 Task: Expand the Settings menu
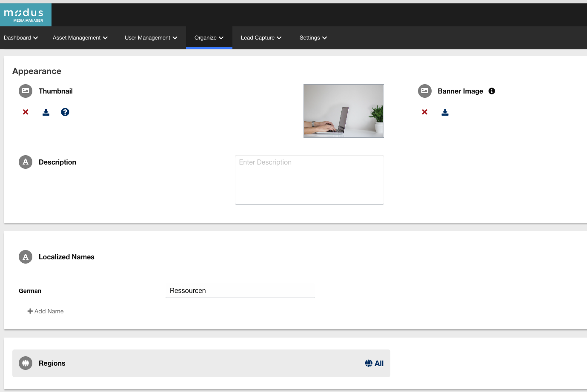click(x=313, y=38)
